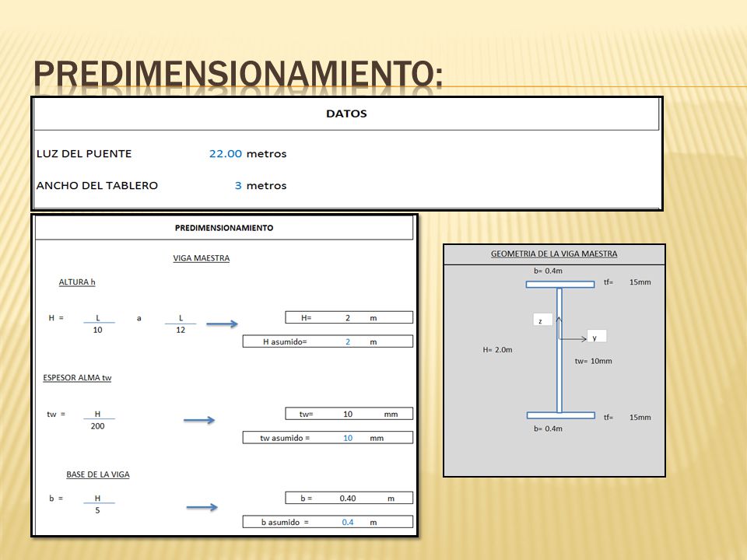Click the vertical web of the I-beam drawing
The image size is (747, 560).
coord(559,350)
